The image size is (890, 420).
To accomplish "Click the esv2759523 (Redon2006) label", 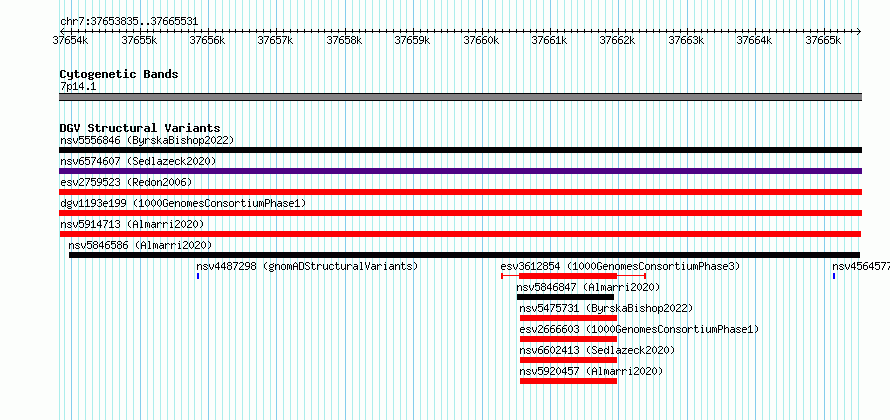I will 126,182.
